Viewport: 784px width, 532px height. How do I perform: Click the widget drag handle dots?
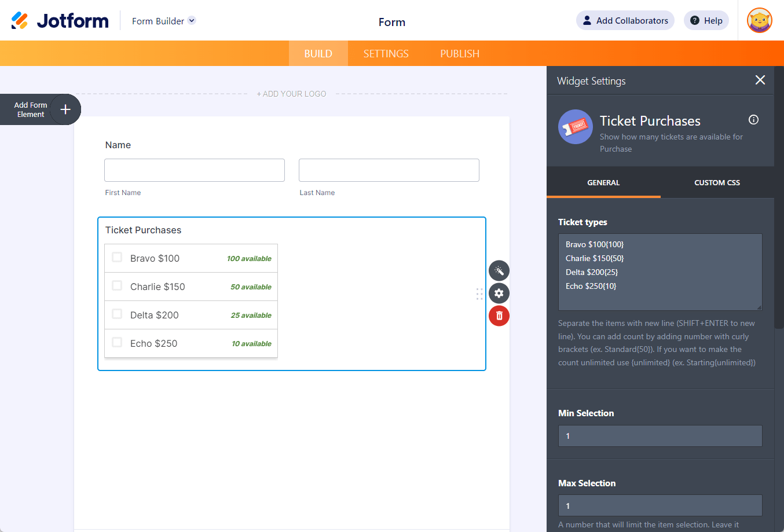point(479,293)
